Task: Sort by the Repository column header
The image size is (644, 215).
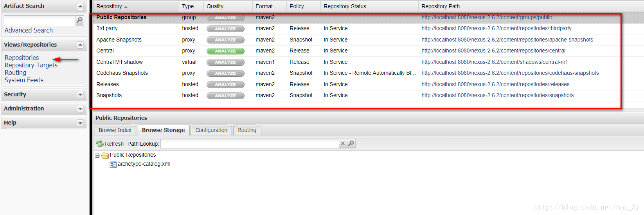Action: (x=136, y=6)
